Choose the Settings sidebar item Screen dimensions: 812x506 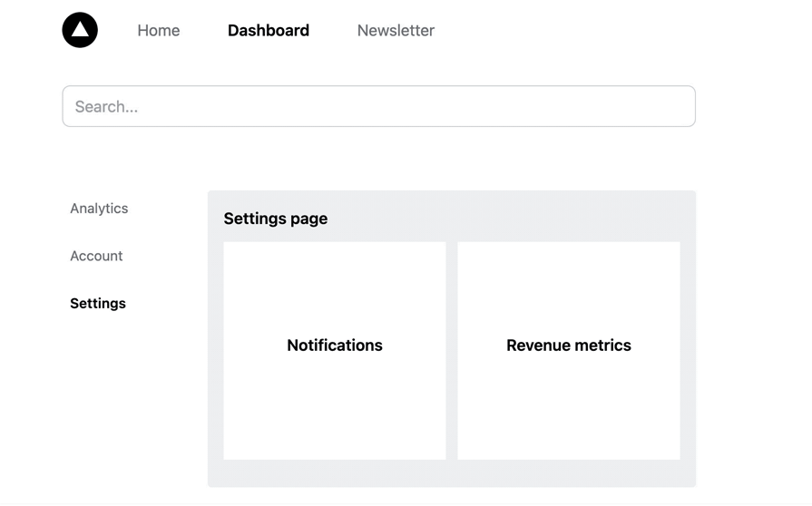tap(98, 303)
